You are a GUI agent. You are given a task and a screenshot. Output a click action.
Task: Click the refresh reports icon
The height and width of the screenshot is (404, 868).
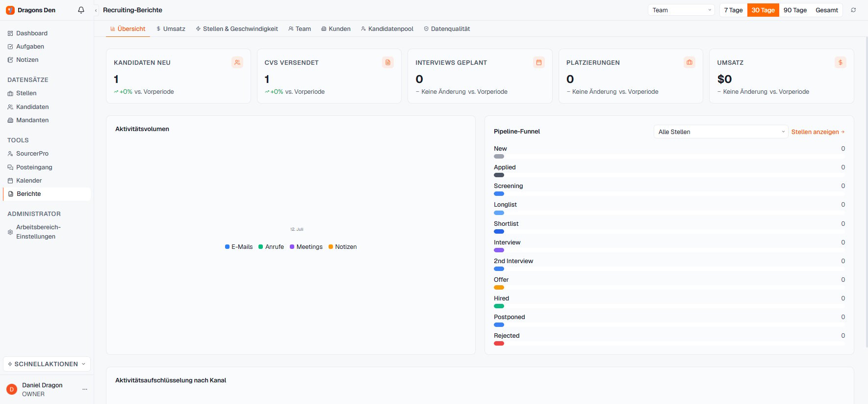click(x=853, y=10)
